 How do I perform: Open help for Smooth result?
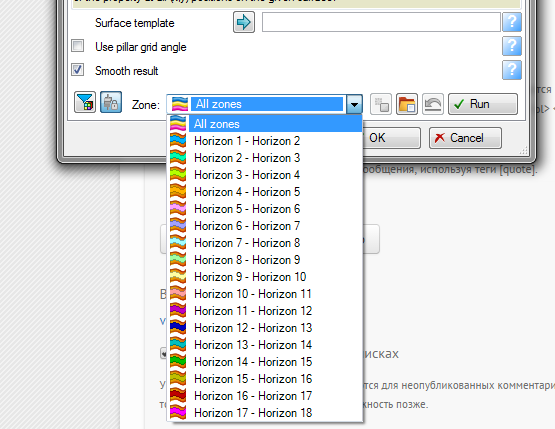(x=512, y=70)
